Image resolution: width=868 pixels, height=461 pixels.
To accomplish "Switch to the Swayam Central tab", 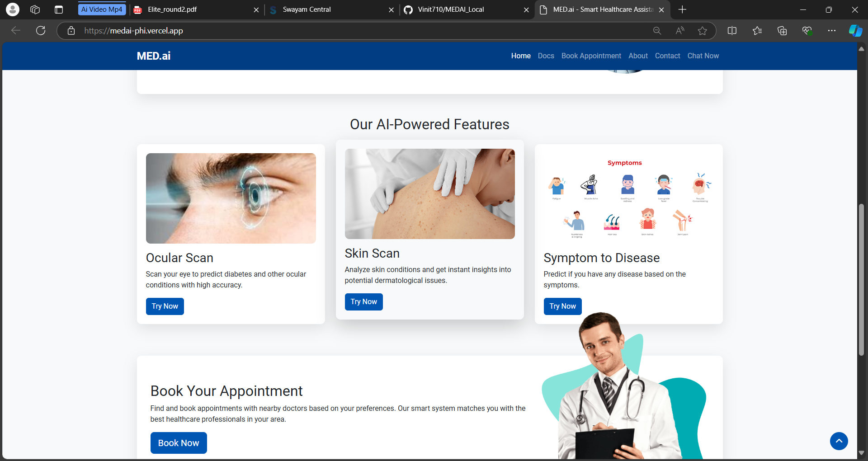I will (332, 9).
